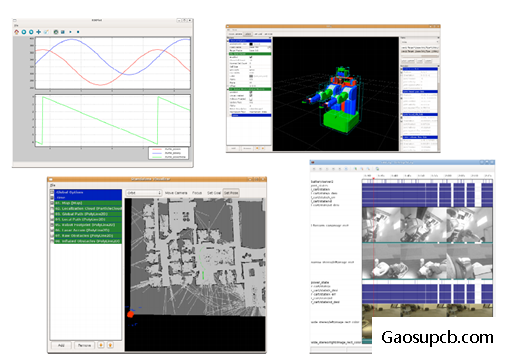Viewport: 506px width, 361px height.
Task: Click the zoom-home magnifier in bag toolbar
Action: point(368,169)
